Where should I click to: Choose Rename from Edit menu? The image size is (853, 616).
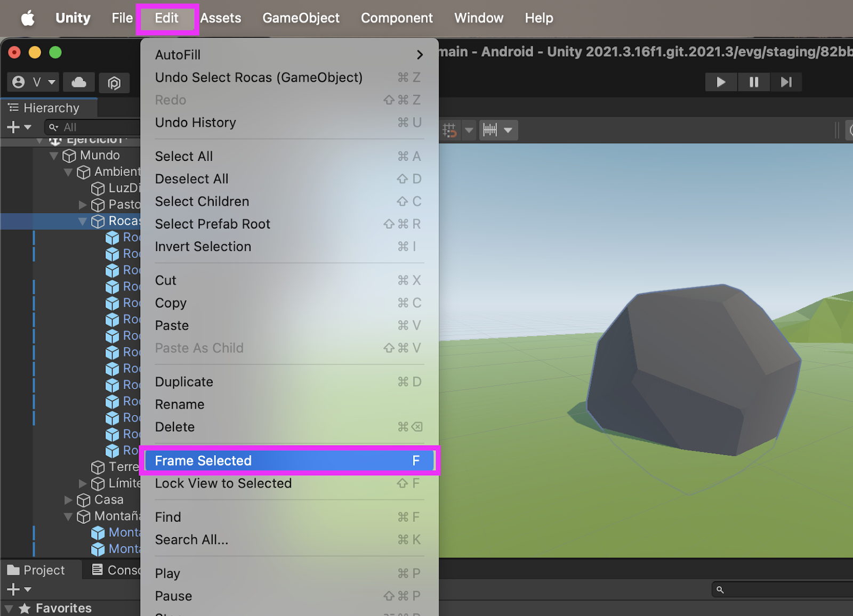[x=289, y=404]
